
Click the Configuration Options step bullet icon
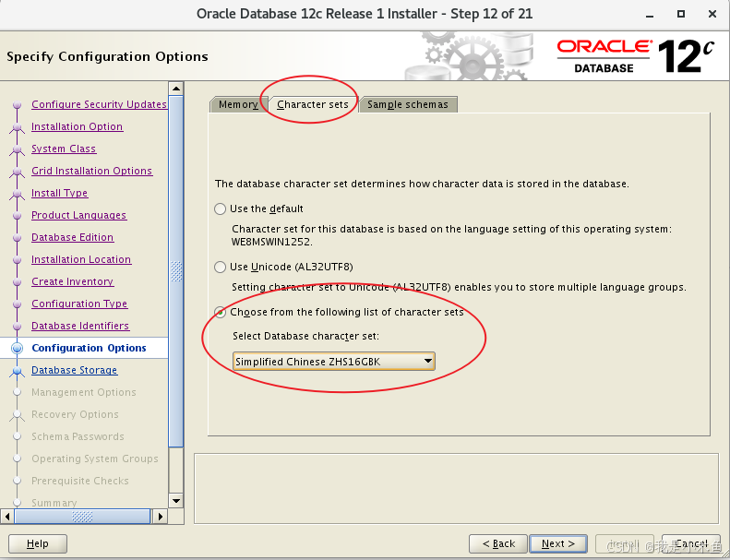[18, 348]
